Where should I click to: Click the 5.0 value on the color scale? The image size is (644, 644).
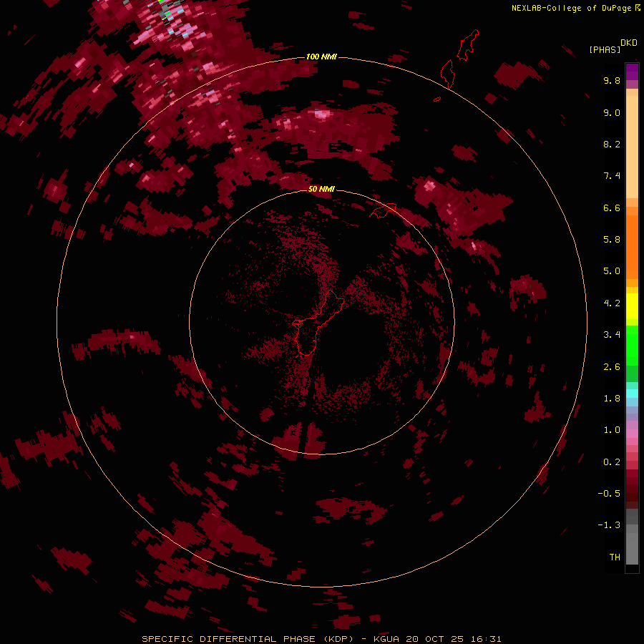(612, 271)
